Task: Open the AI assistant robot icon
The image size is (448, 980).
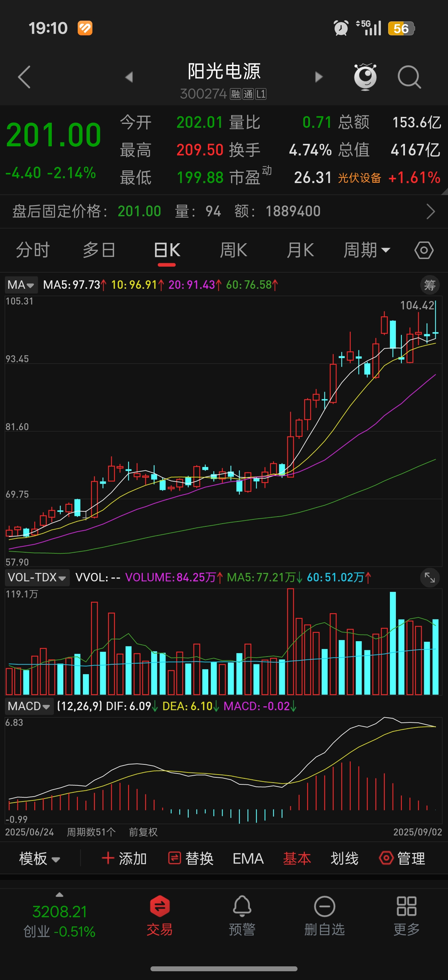Action: click(365, 77)
